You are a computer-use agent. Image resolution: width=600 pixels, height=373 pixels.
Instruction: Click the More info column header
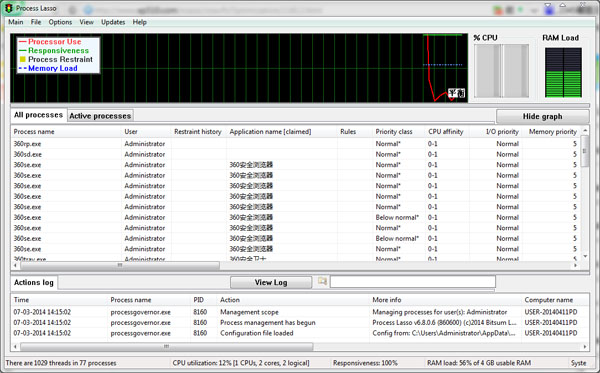[446, 300]
